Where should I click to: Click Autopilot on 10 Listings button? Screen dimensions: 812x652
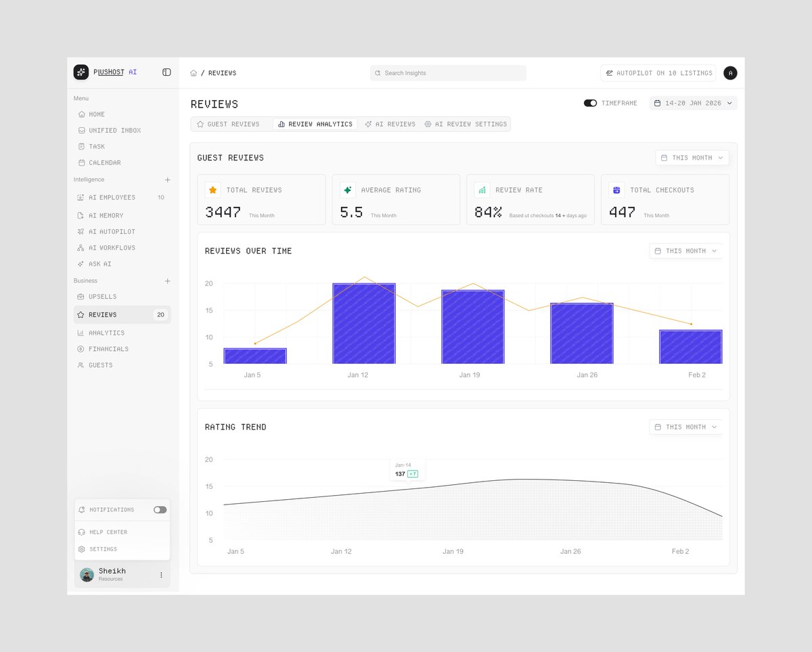[x=658, y=73]
